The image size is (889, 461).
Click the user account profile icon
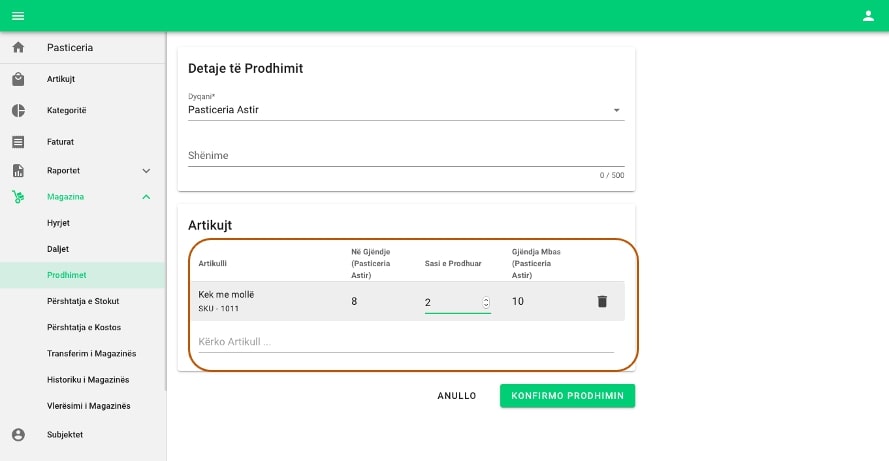[x=868, y=16]
